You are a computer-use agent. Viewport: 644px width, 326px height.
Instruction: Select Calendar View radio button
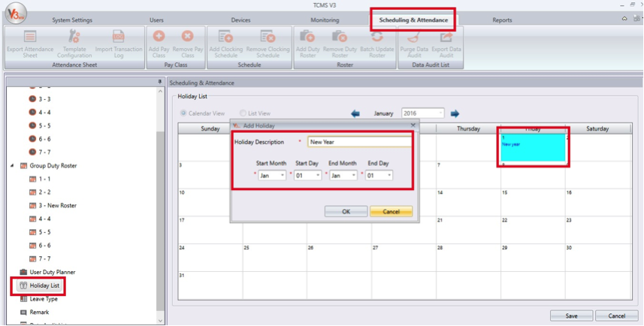[183, 113]
